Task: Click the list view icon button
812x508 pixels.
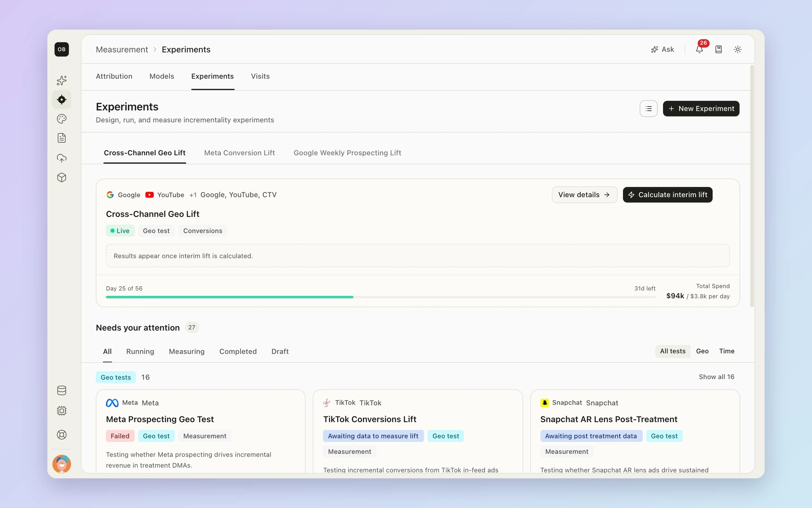Action: click(648, 109)
